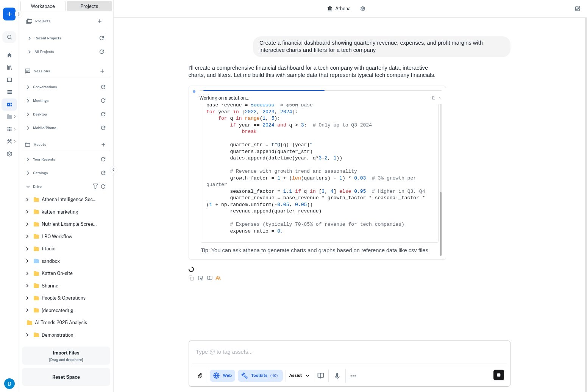The width and height of the screenshot is (587, 392).
Task: Collapse the sidebar panel with arrow handle
Action: point(113,170)
